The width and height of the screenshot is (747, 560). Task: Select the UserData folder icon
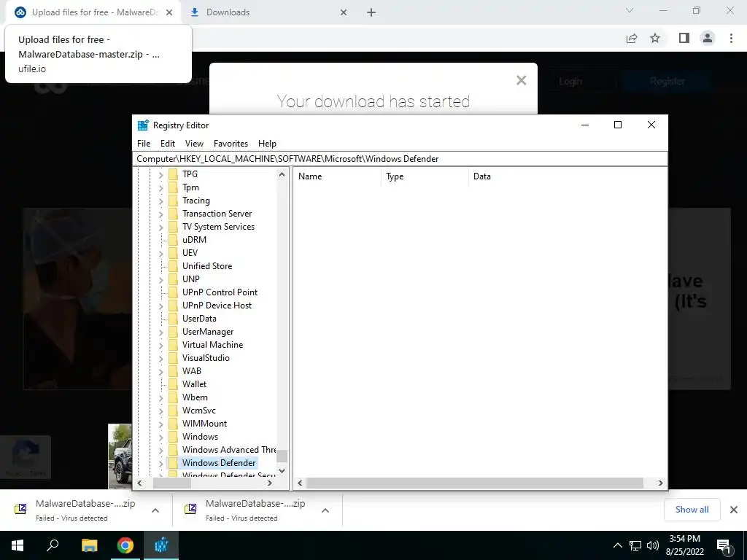click(173, 318)
